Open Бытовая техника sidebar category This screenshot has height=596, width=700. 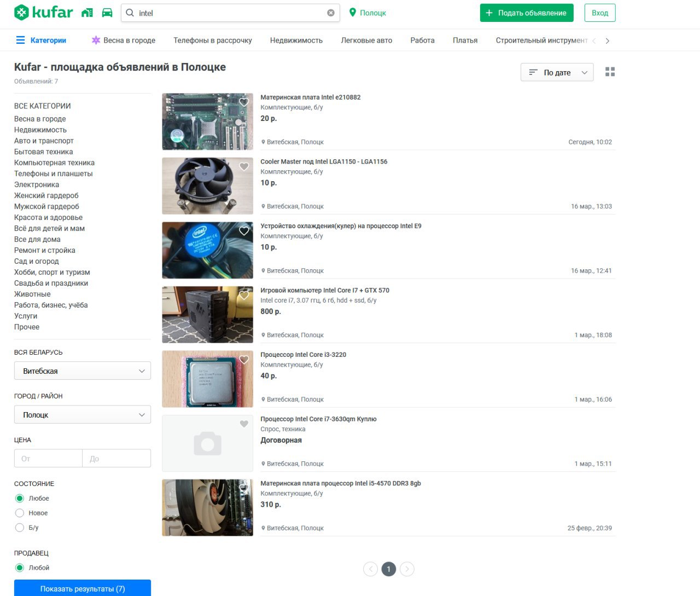coord(43,152)
